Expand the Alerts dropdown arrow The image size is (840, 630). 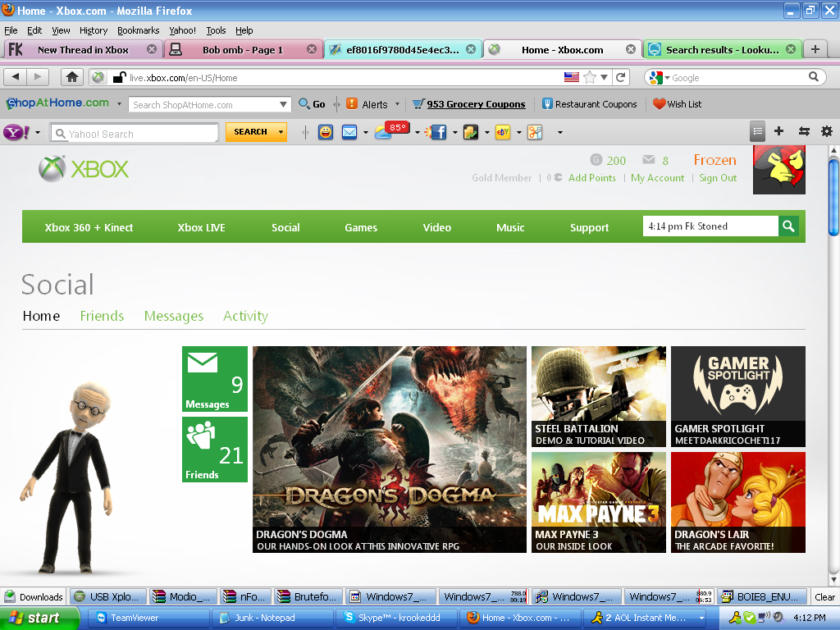398,104
